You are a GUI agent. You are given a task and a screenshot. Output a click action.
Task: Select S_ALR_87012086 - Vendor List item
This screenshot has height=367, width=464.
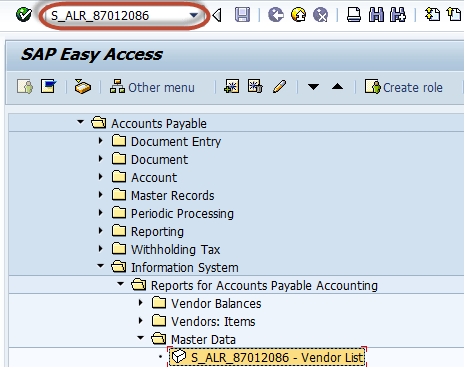click(267, 357)
